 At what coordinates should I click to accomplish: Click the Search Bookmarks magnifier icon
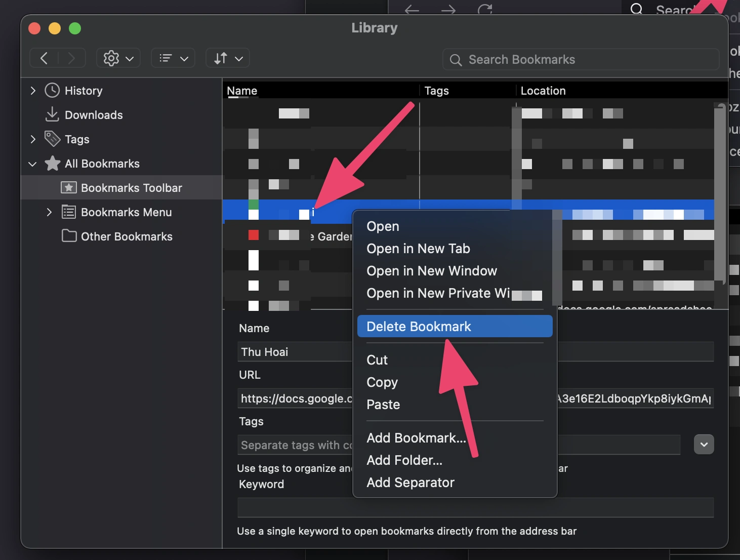(456, 60)
